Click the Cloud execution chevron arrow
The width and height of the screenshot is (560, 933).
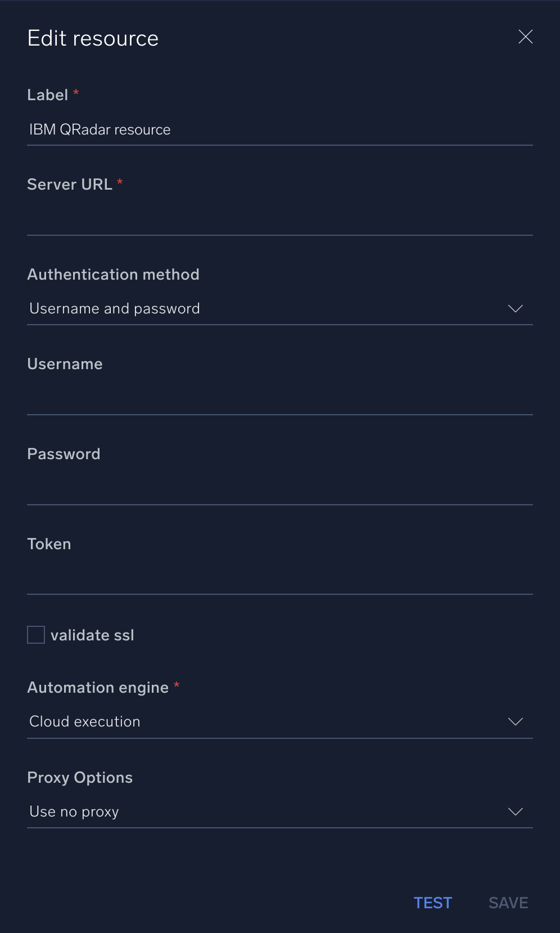(x=515, y=722)
